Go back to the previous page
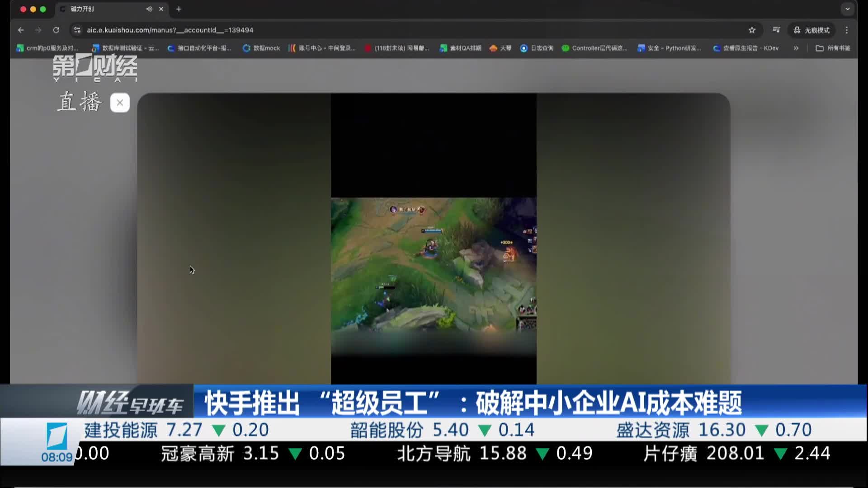Viewport: 868px width, 488px height. [21, 30]
